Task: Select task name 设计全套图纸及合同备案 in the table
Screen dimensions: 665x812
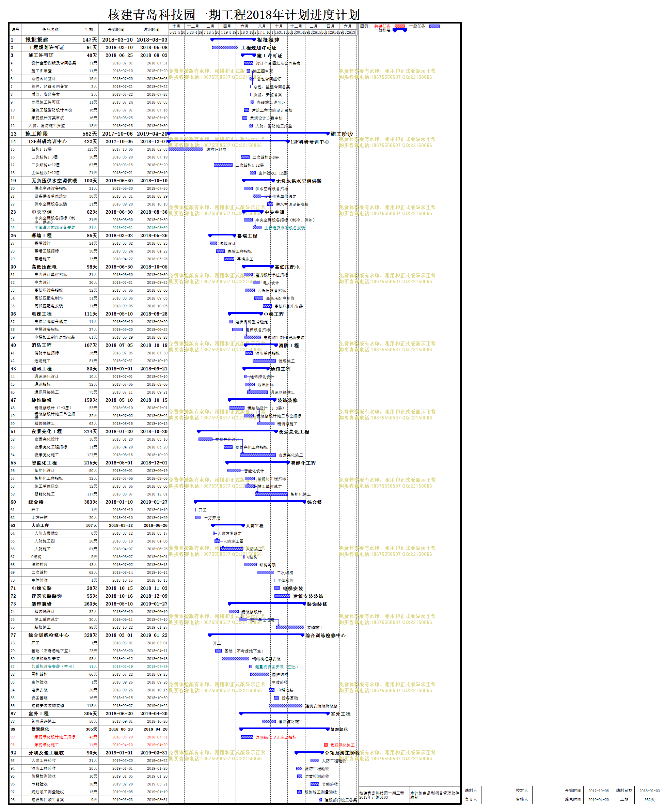Action: coord(54,63)
